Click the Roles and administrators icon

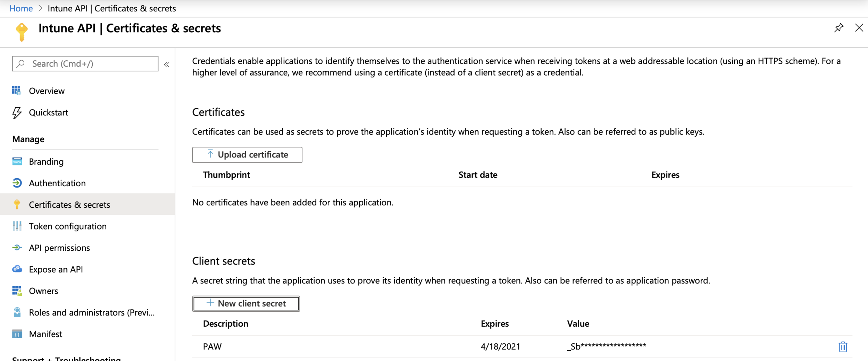click(x=17, y=312)
